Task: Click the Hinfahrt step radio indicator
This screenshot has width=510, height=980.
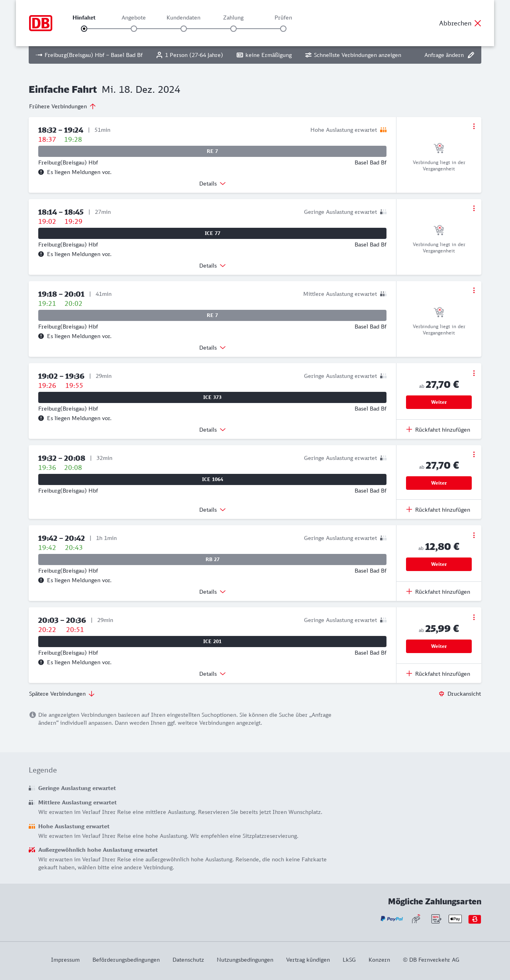Action: pos(84,29)
